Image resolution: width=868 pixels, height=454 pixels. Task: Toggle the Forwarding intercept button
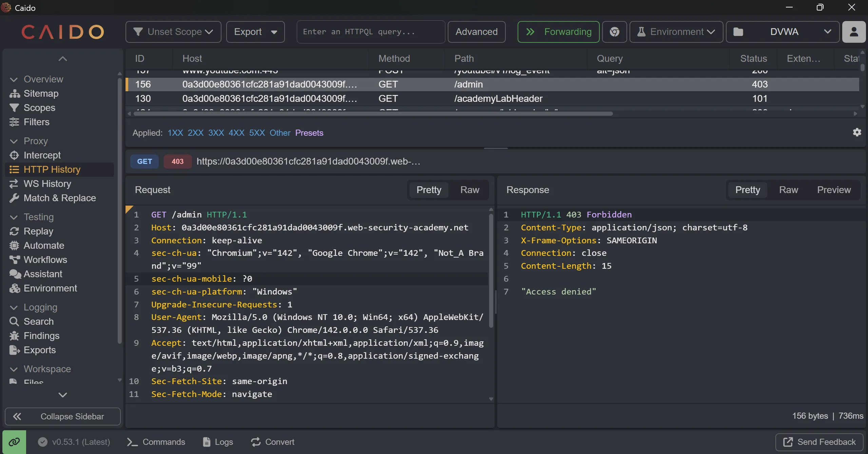[558, 32]
